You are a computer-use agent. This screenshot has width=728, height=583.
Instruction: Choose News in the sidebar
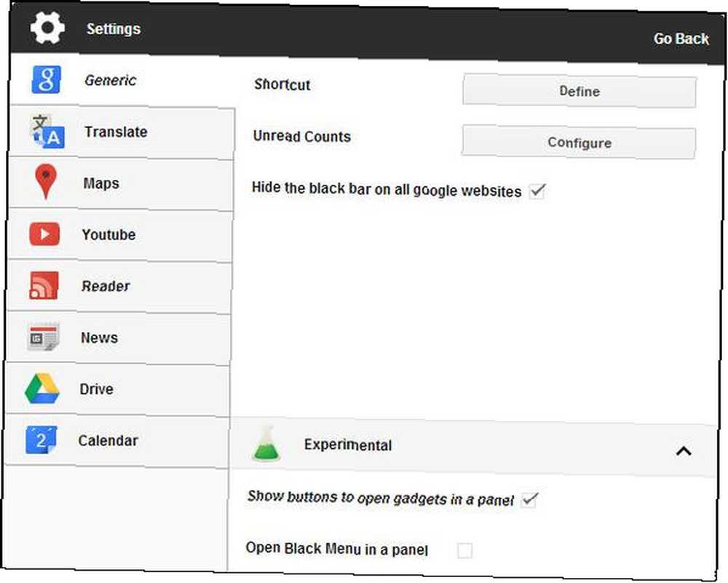tap(118, 338)
